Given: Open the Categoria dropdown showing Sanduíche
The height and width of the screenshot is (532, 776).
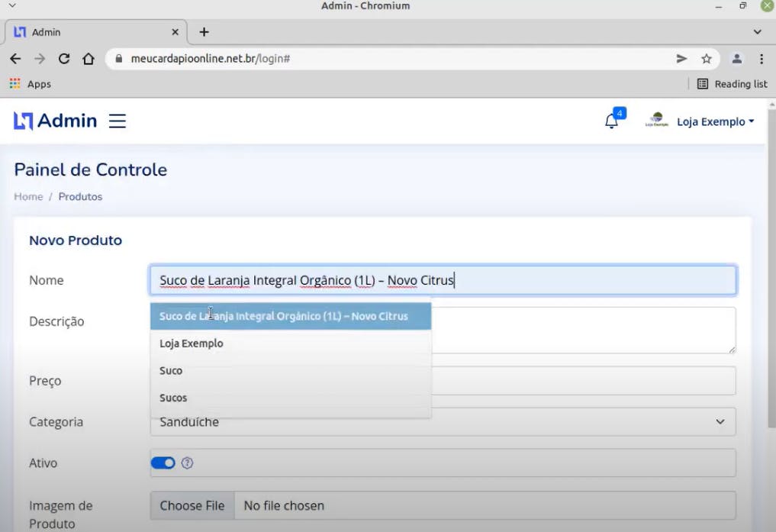Looking at the screenshot, I should (x=443, y=422).
